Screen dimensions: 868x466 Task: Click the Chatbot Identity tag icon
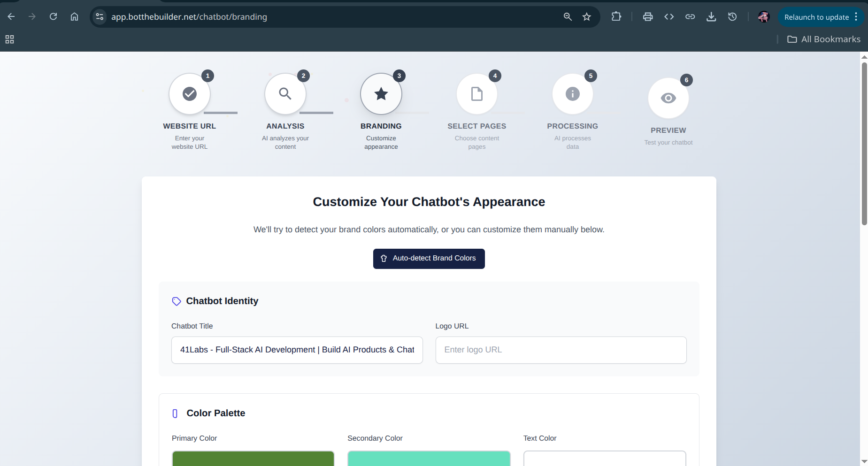point(176,301)
